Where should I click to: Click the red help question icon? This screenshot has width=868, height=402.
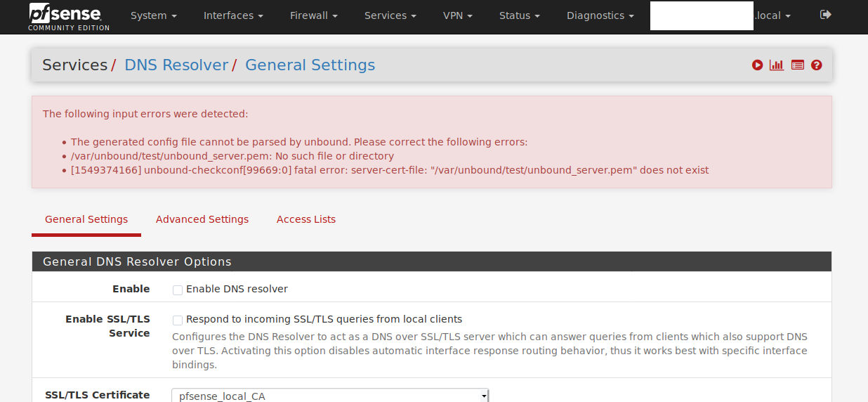click(817, 65)
